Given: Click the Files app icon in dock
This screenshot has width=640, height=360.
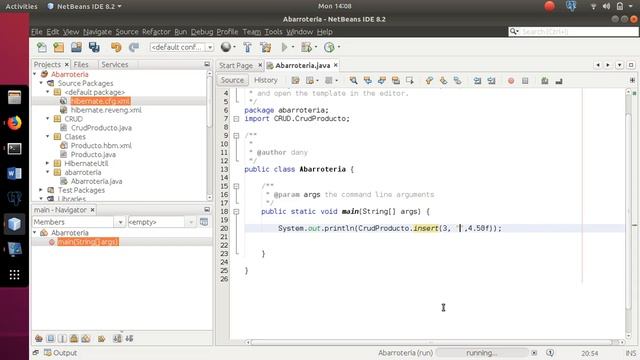Looking at the screenshot, I should click(x=15, y=98).
